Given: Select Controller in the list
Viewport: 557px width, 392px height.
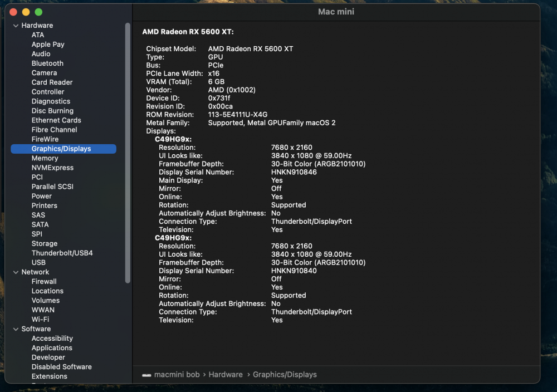Looking at the screenshot, I should pos(47,92).
